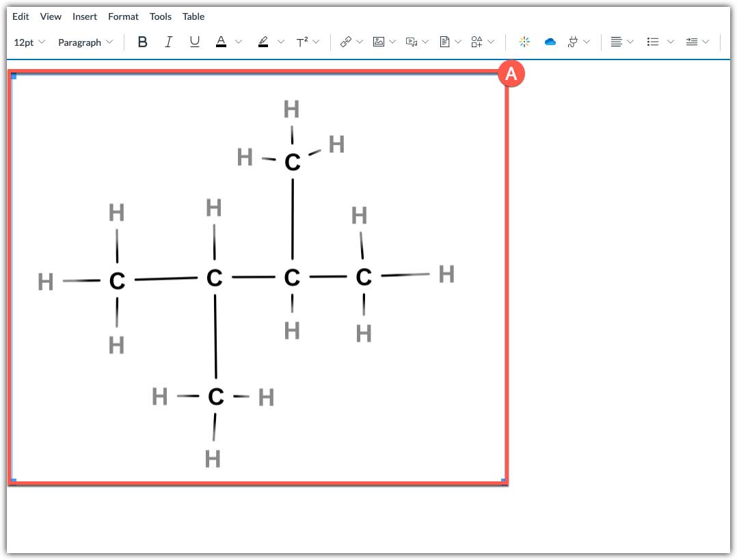This screenshot has width=737, height=560.
Task: Toggle italic formatting
Action: 168,42
